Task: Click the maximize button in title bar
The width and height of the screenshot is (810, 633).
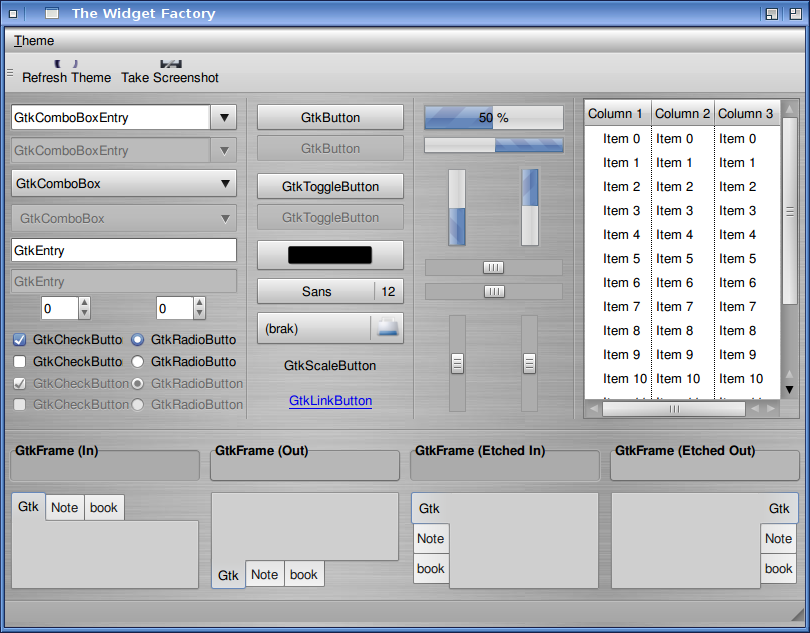Action: point(796,14)
